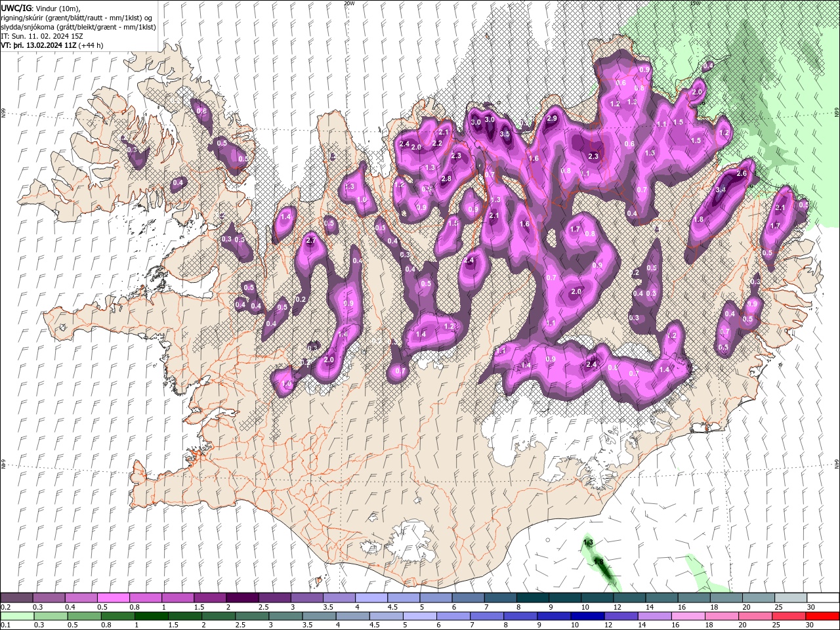The height and width of the screenshot is (630, 840).
Task: Click the 2.2 snowfall value on the map
Action: pyautogui.click(x=437, y=143)
